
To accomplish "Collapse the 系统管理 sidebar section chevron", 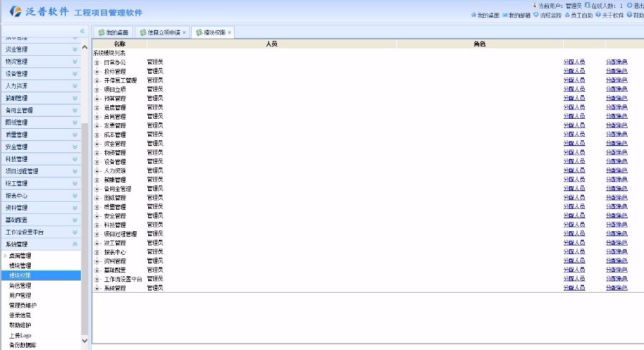I will [x=74, y=244].
